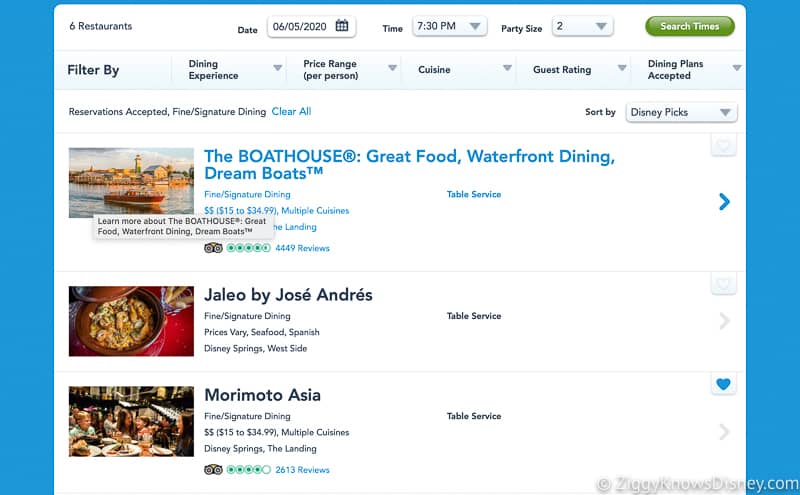The image size is (800, 495).
Task: Favorite The BOATHOUSE with heart icon
Action: (723, 146)
